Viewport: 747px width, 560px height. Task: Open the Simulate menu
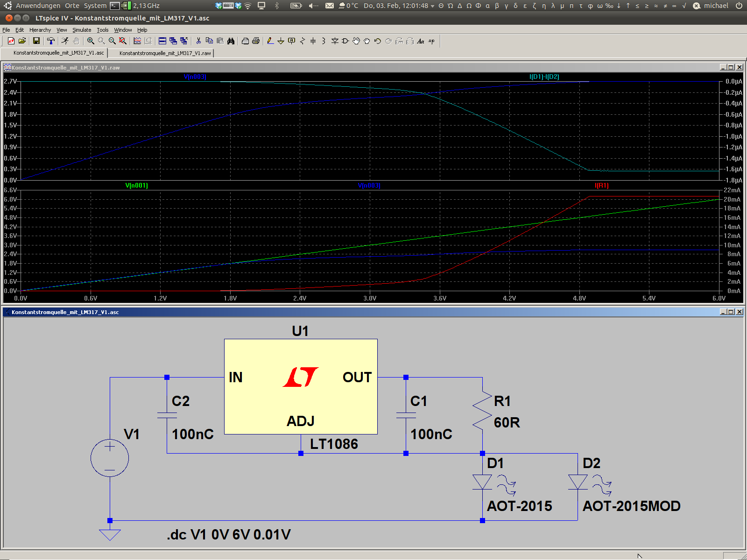coord(82,30)
